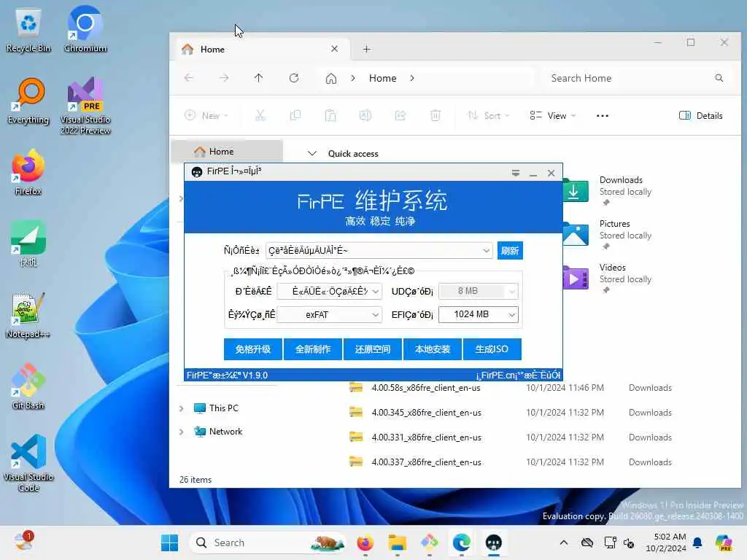Open the Pictures quick access folder
Image resolution: width=747 pixels, height=560 pixels.
(608, 234)
